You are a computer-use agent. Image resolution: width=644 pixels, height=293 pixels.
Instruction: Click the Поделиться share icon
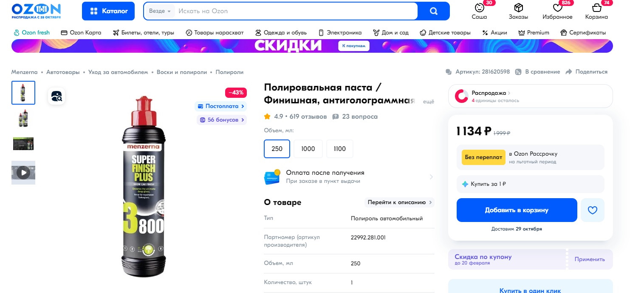pos(569,72)
